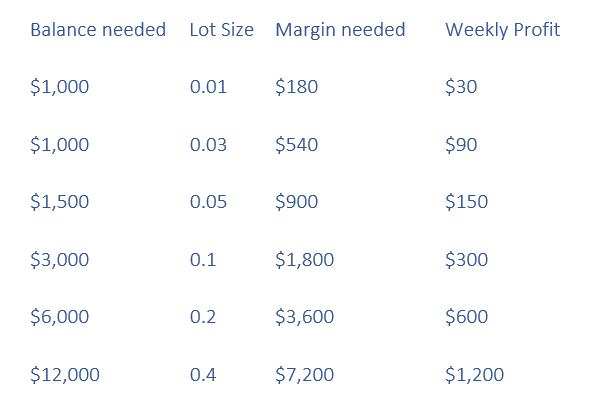Select the $180 margin cell

(x=297, y=87)
